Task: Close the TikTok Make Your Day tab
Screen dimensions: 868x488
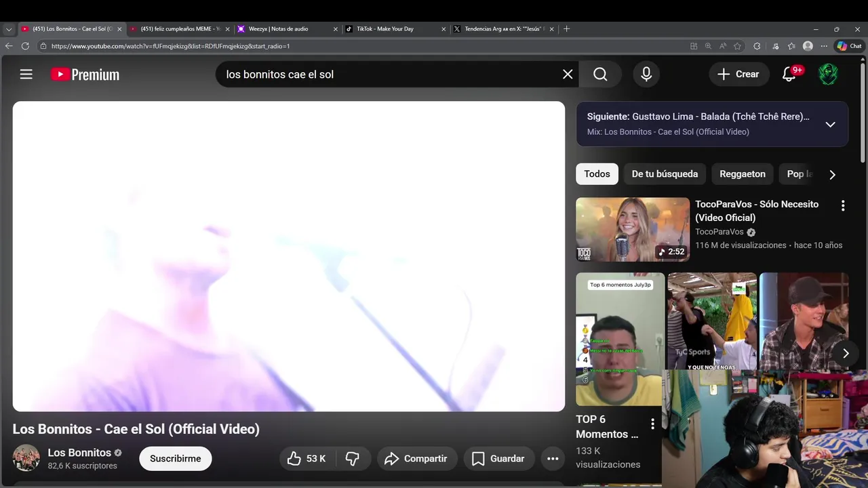Action: point(443,29)
